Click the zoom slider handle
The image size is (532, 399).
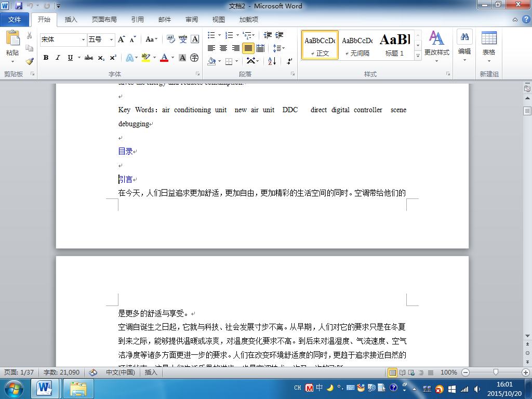496,373
